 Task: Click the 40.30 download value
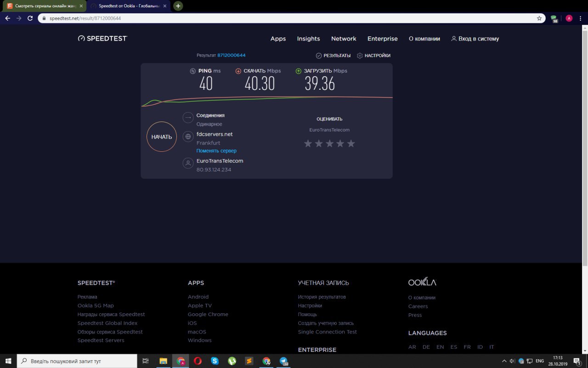[260, 84]
